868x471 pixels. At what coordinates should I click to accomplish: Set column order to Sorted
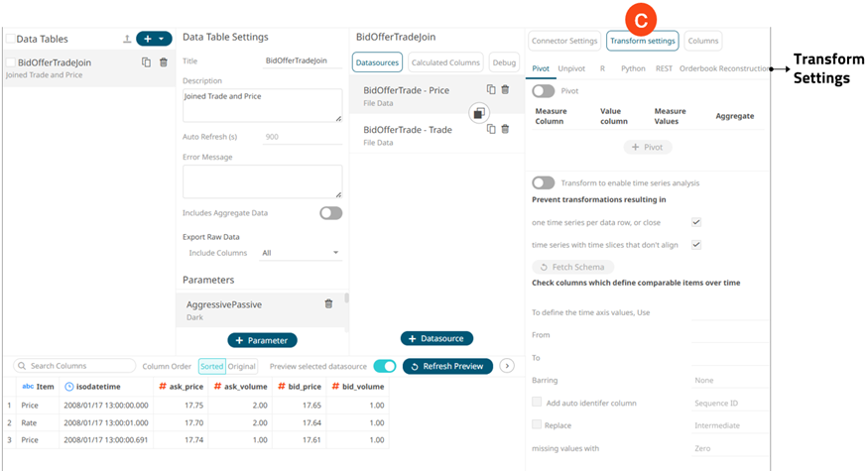[211, 366]
